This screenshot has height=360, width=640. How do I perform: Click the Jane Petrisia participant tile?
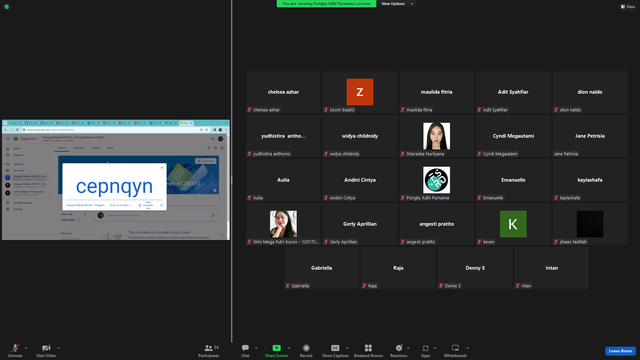(x=590, y=136)
